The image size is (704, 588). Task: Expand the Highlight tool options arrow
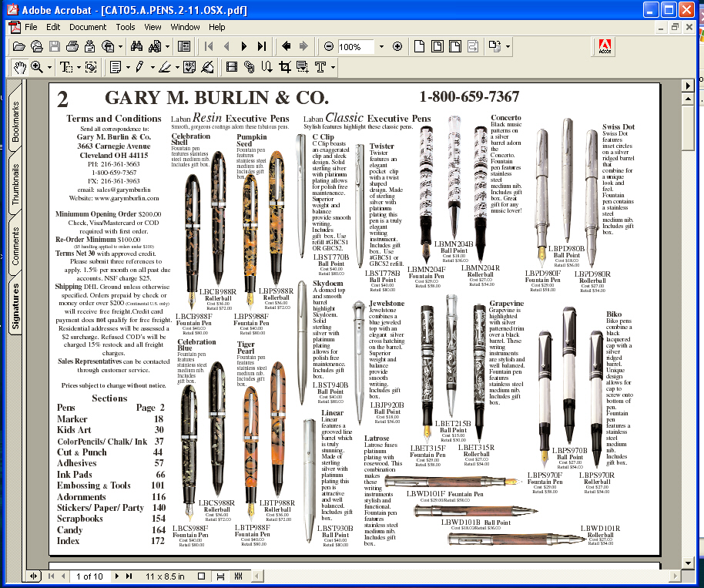[177, 67]
